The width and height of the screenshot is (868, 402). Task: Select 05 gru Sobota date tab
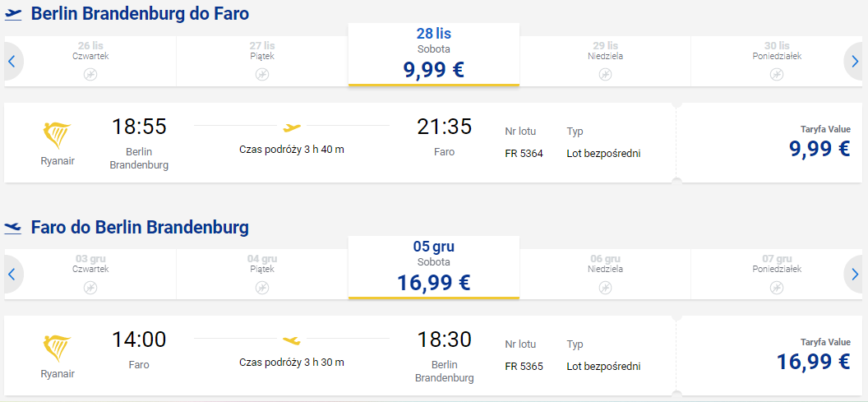click(x=434, y=267)
